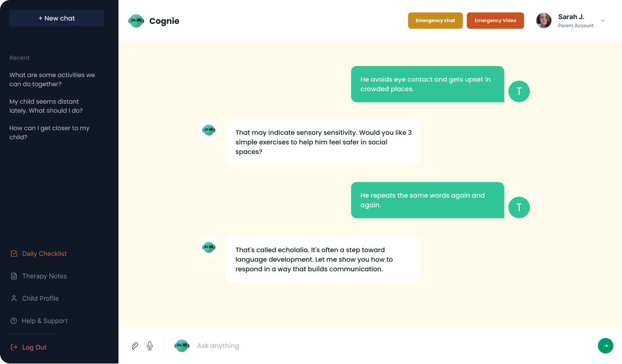Open the Emergency chat

pyautogui.click(x=435, y=21)
